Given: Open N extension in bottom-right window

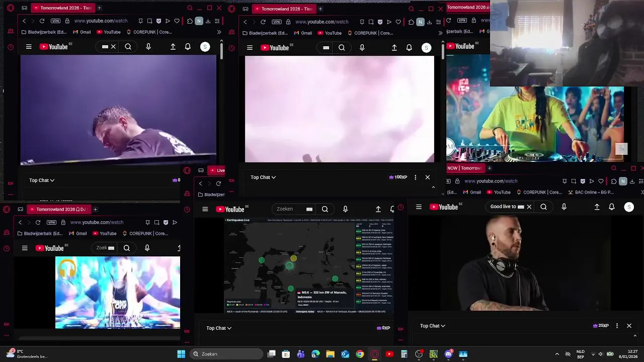Looking at the screenshot, I should pos(623,181).
